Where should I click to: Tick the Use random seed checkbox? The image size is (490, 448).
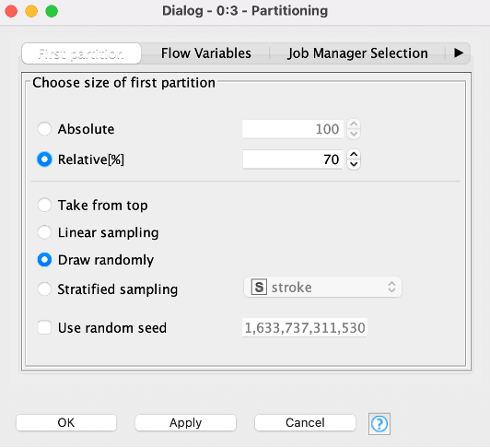point(44,327)
